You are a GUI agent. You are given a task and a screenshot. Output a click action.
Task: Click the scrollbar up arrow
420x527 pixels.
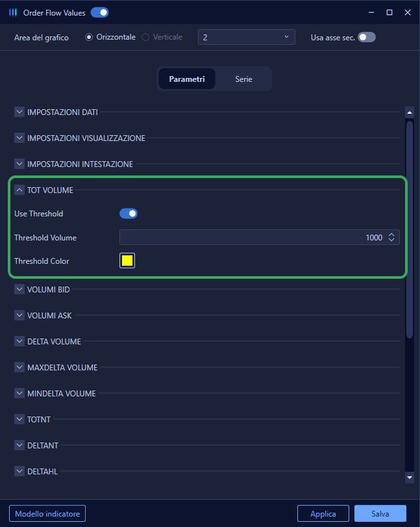point(410,112)
